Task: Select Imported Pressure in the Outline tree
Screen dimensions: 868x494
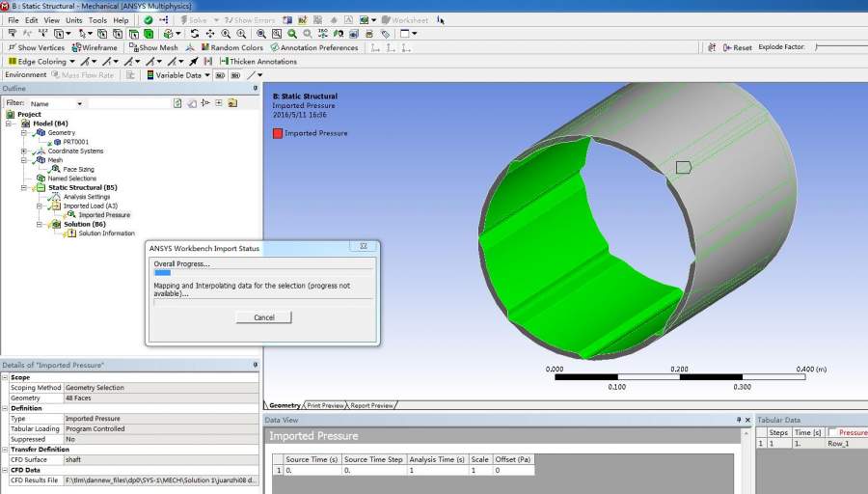Action: pyautogui.click(x=104, y=215)
